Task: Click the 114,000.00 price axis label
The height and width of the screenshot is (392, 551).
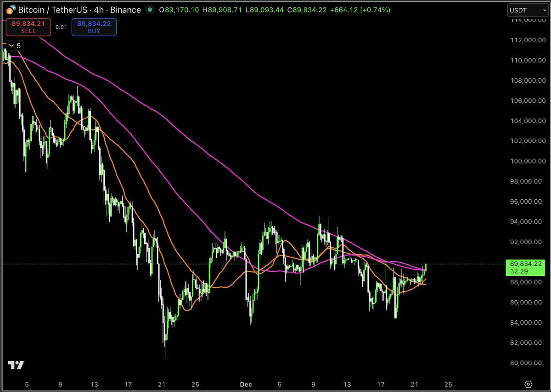Action: point(528,20)
